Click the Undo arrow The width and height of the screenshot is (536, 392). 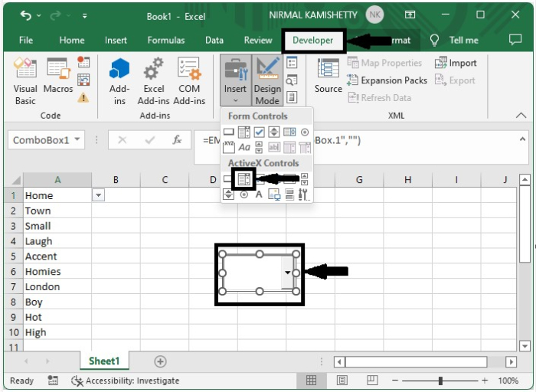pyautogui.click(x=25, y=15)
